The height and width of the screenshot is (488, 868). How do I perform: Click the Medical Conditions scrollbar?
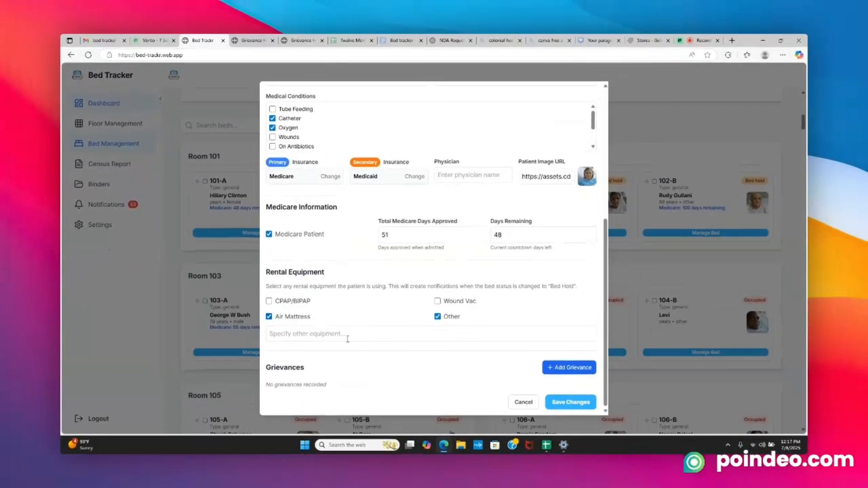click(593, 120)
